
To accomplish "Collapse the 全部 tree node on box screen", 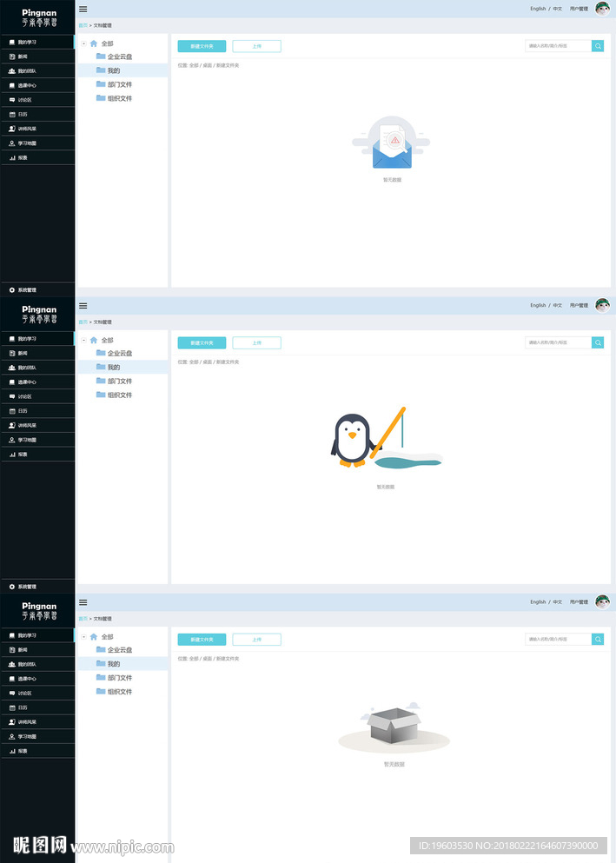I will (x=83, y=636).
